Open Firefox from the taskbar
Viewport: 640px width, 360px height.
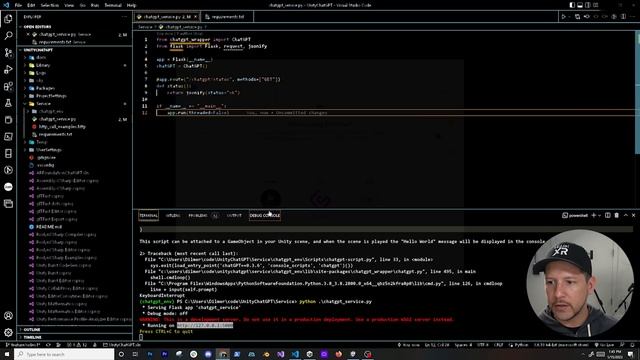coord(338,354)
